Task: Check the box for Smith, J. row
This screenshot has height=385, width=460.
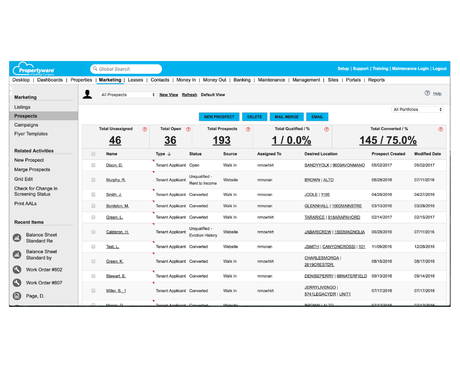Action: (x=93, y=194)
